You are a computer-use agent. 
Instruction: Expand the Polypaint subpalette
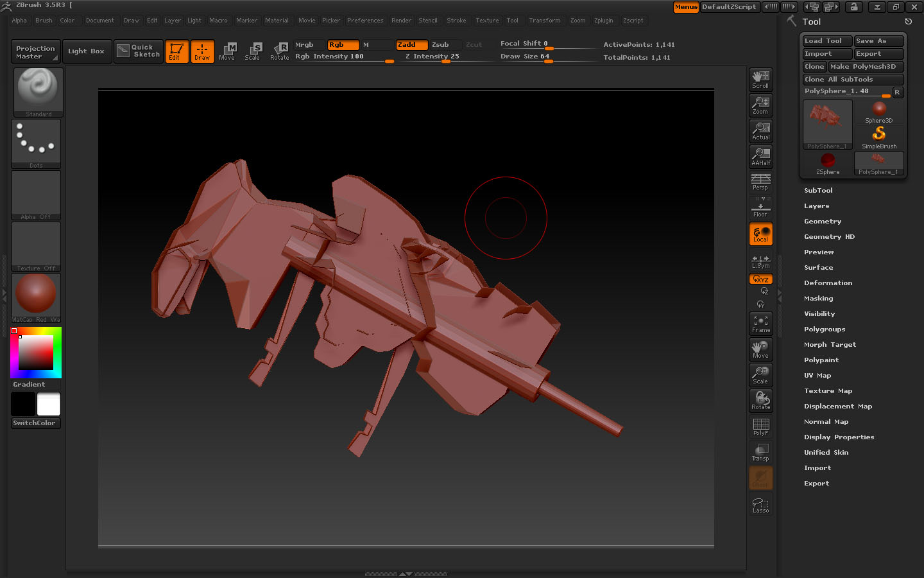(821, 360)
